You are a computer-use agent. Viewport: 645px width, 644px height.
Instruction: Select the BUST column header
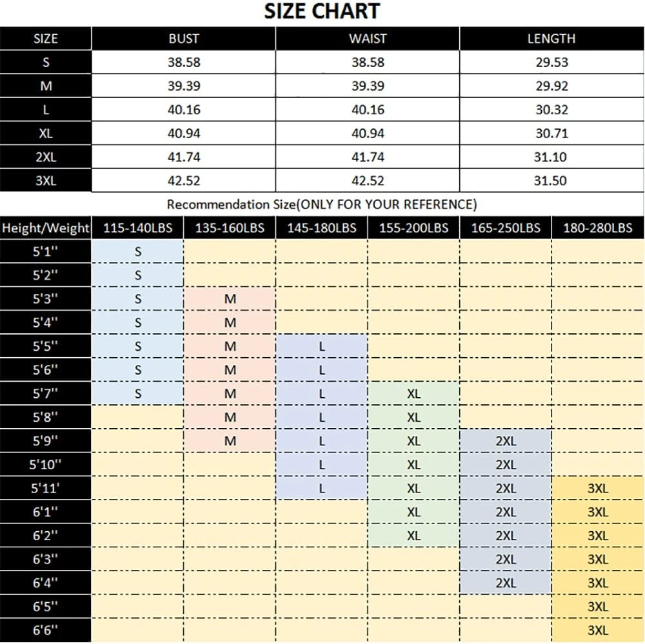point(183,39)
